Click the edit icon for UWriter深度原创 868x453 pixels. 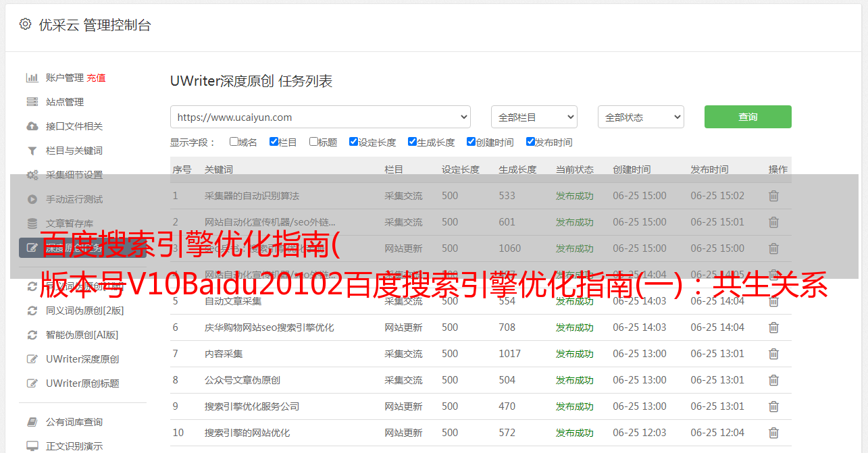[32, 359]
